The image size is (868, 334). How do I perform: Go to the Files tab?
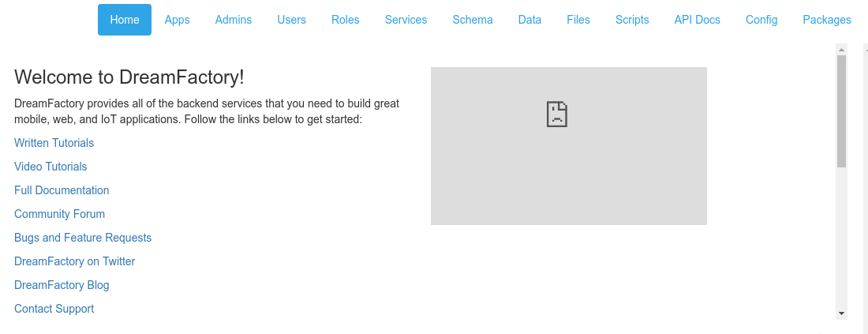pos(578,20)
